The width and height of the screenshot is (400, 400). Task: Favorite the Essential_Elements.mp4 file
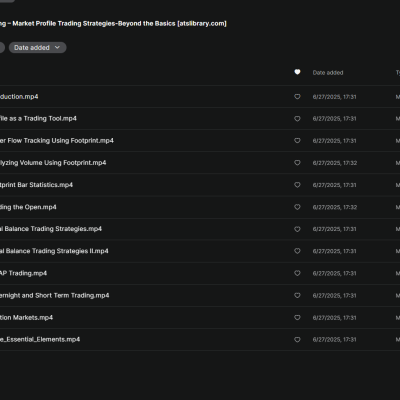(x=297, y=340)
